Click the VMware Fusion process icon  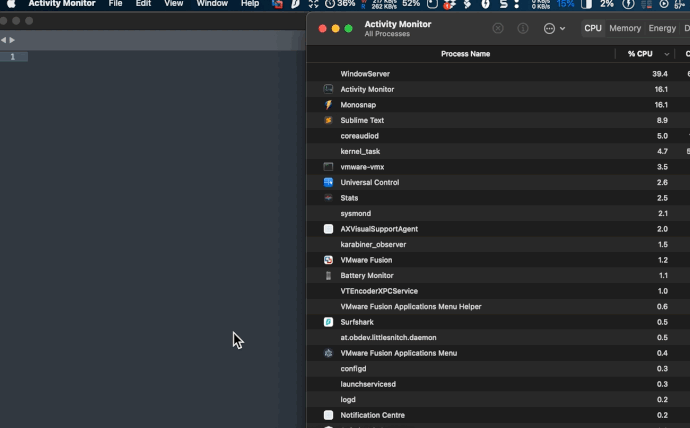[328, 260]
